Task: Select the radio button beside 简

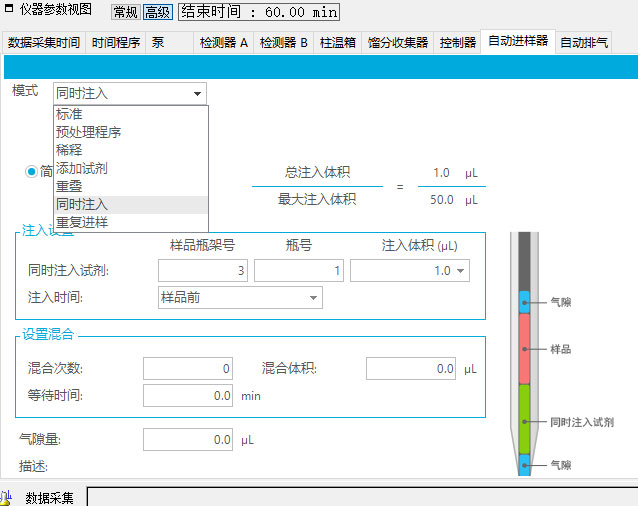Action: 31,172
